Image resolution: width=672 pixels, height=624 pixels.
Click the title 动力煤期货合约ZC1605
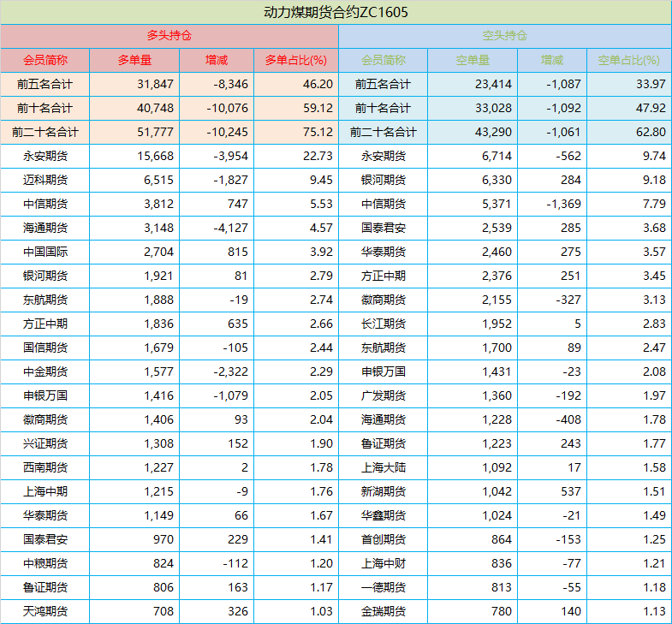tap(336, 12)
